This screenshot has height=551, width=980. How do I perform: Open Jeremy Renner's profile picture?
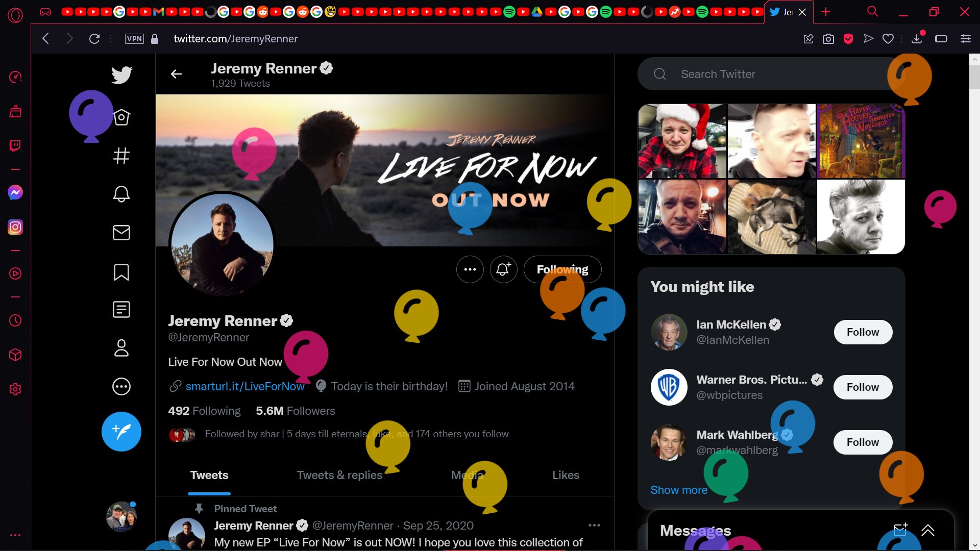pyautogui.click(x=222, y=244)
